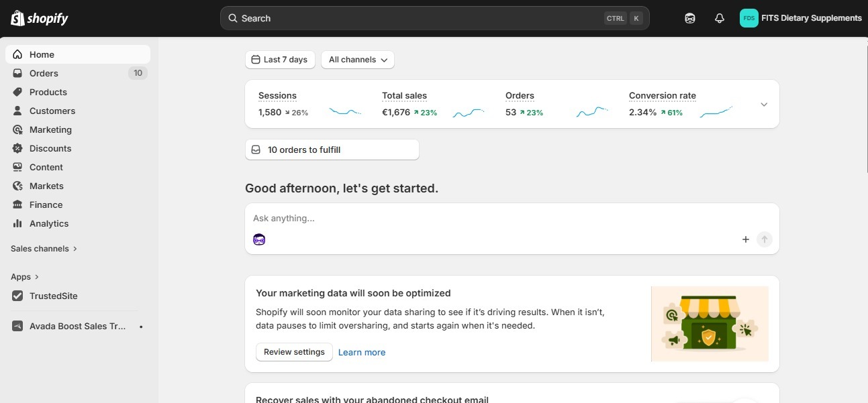Click the Marketing target icon

click(17, 129)
